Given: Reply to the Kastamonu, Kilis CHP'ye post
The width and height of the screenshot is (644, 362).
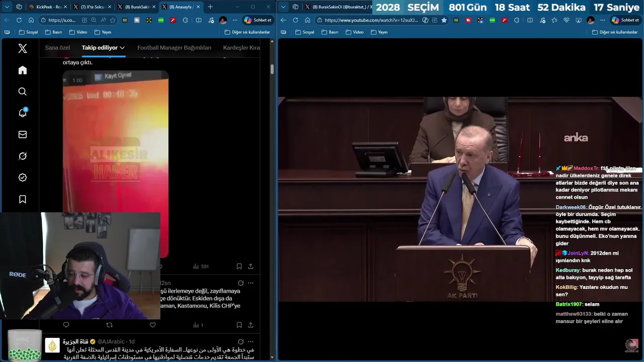Looking at the screenshot, I should pos(66,325).
